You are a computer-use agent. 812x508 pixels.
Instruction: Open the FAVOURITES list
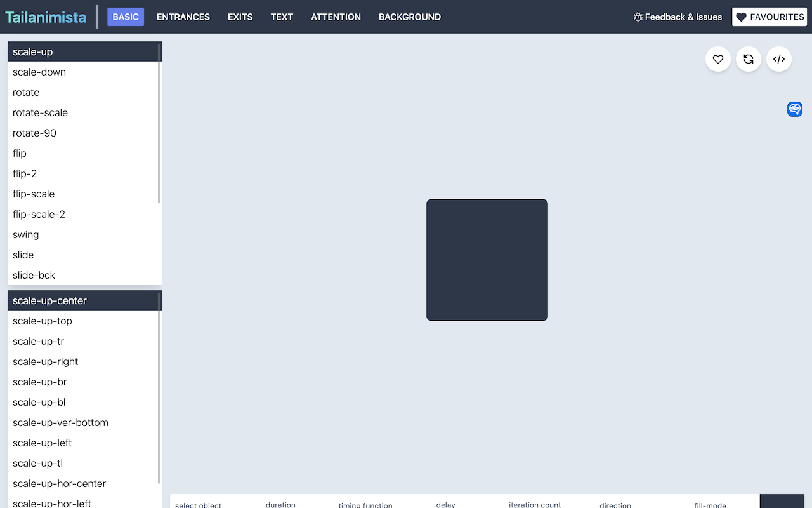(769, 17)
